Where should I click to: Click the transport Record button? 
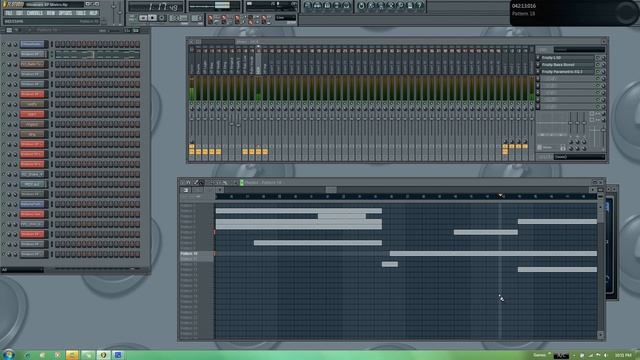click(162, 18)
